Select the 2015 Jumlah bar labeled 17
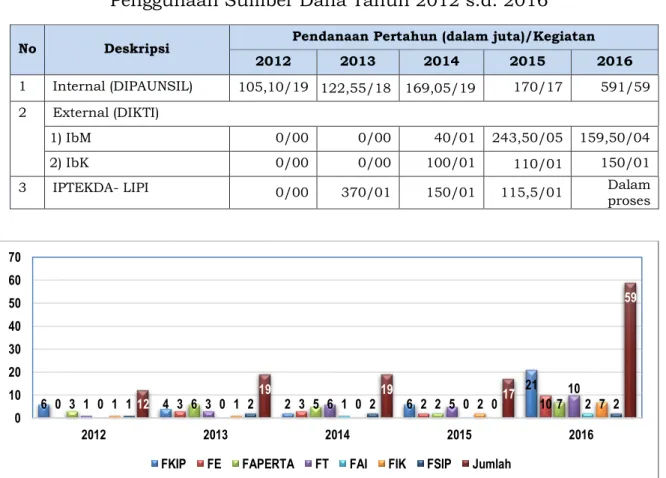The image size is (666, 478). tap(508, 398)
